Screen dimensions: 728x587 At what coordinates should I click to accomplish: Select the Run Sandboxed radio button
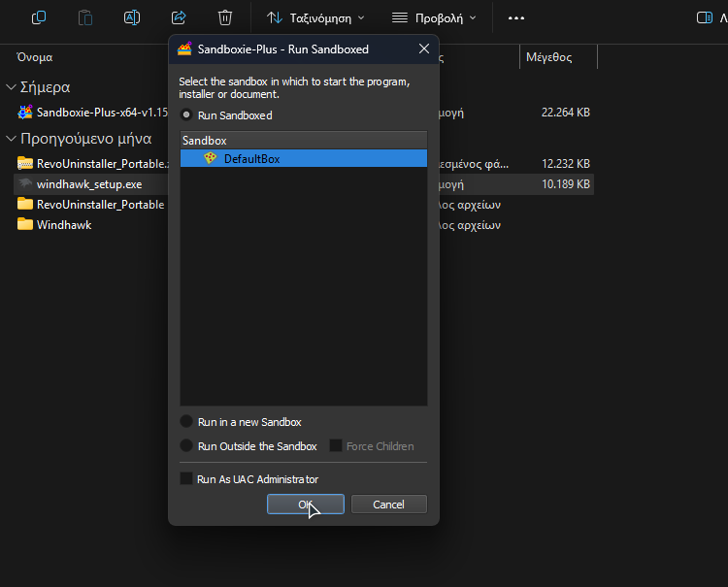click(x=186, y=114)
